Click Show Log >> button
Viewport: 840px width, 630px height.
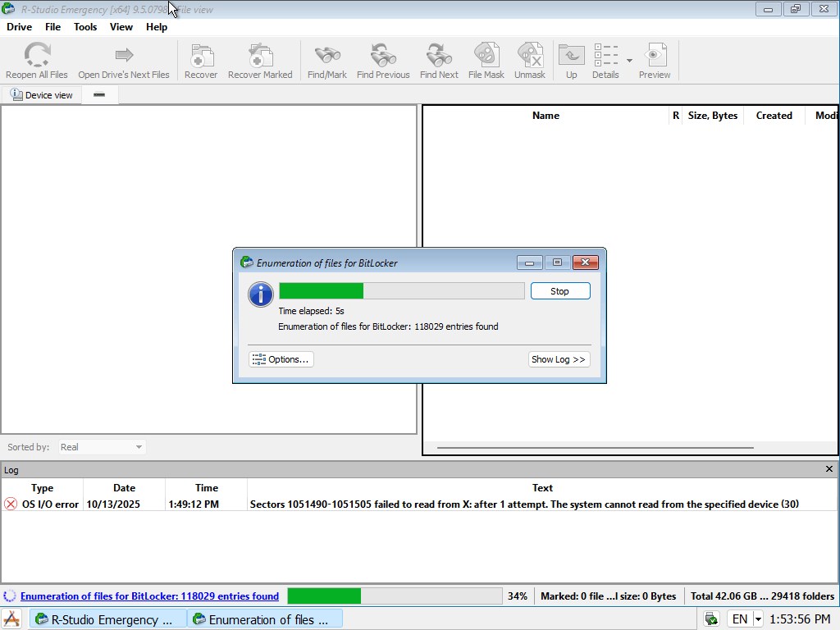559,359
